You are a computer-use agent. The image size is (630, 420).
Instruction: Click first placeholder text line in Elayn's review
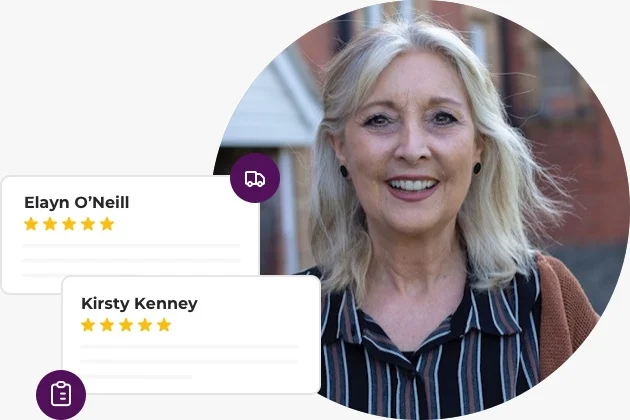[132, 245]
